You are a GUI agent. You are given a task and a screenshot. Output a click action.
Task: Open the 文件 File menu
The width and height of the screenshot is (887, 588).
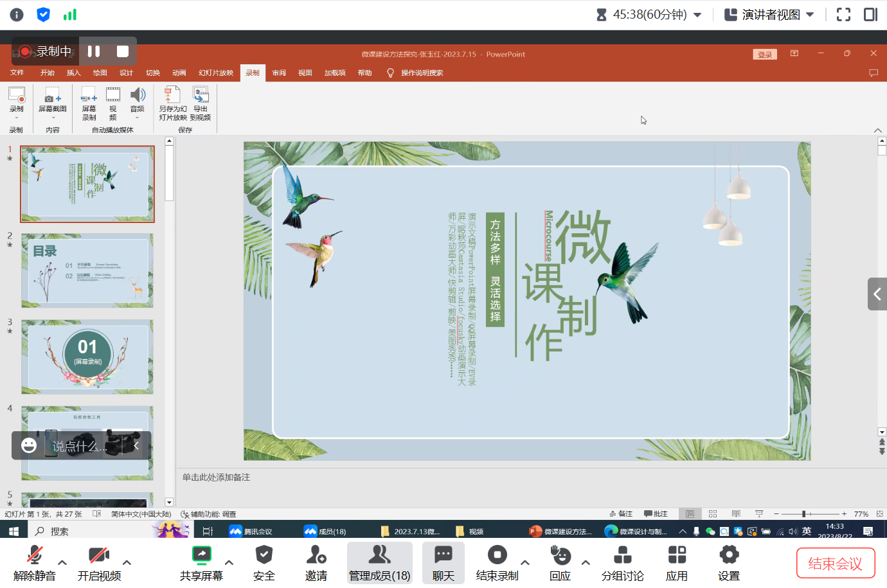pyautogui.click(x=17, y=73)
